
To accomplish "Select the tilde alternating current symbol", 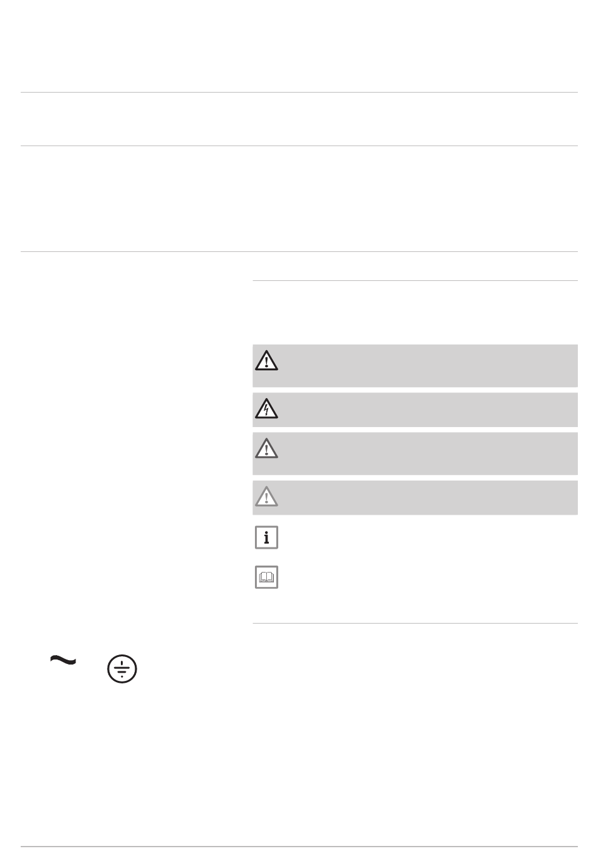I will click(x=63, y=660).
